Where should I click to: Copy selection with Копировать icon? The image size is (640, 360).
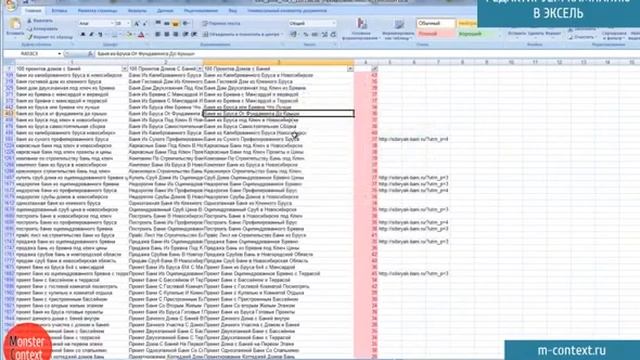[43, 29]
